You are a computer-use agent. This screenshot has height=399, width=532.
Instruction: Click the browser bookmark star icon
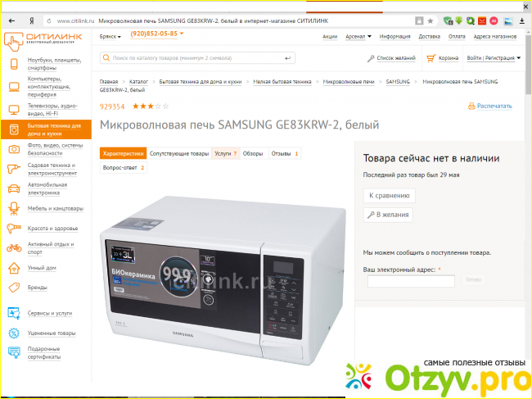tap(431, 21)
